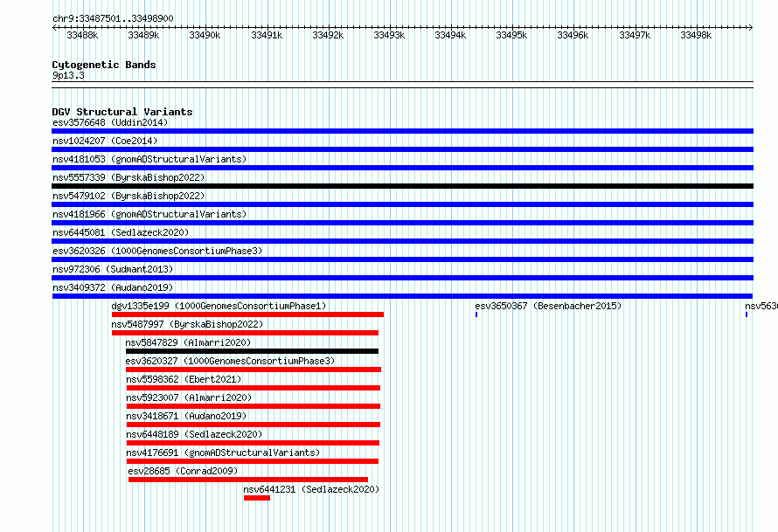
Task: Click the nsv5598362 (Ebert2021) label
Action: 184,379
